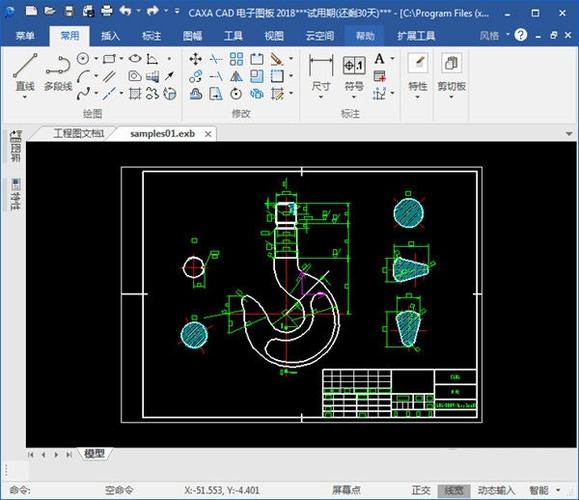579x500 pixels.
Task: Open the 特性 properties dropdown
Action: tap(418, 97)
